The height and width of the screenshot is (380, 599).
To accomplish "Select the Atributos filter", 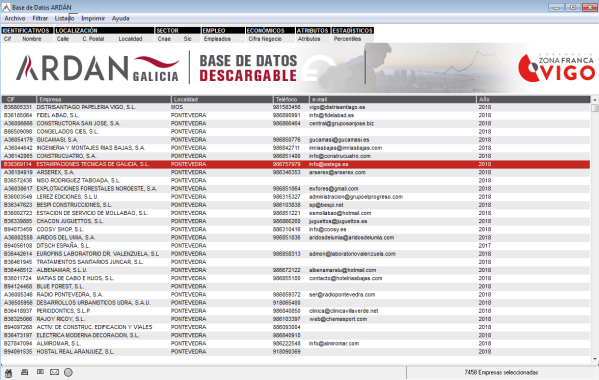I will click(x=309, y=39).
